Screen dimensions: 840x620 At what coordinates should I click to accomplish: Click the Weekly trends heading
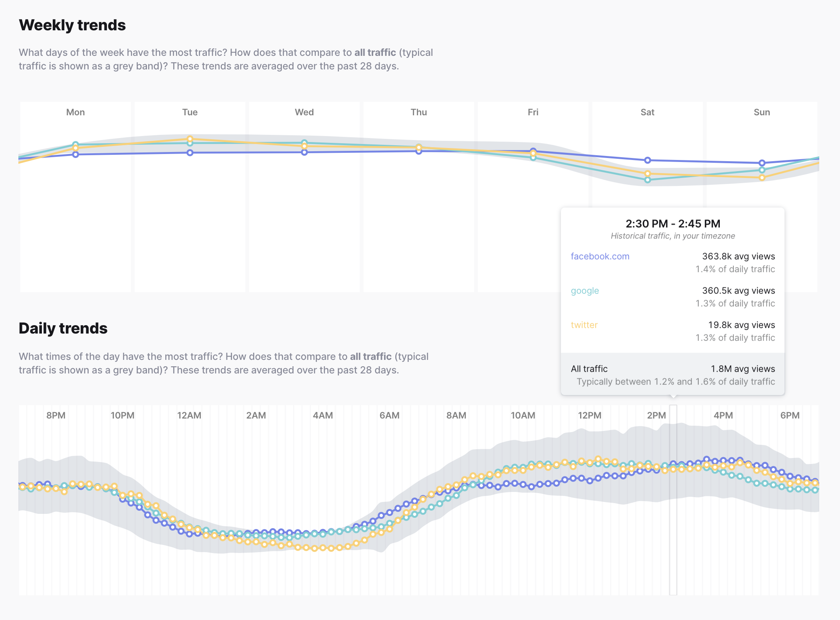[x=72, y=25]
